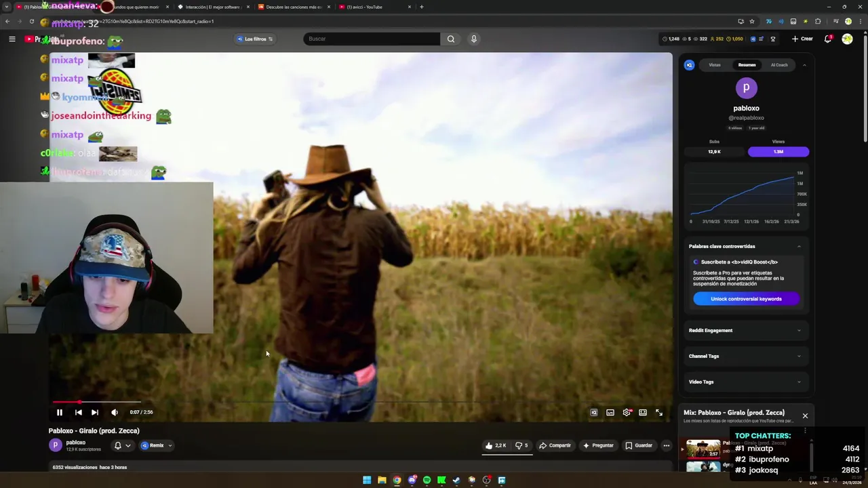Open the Los filtros dropdown

point(255,39)
